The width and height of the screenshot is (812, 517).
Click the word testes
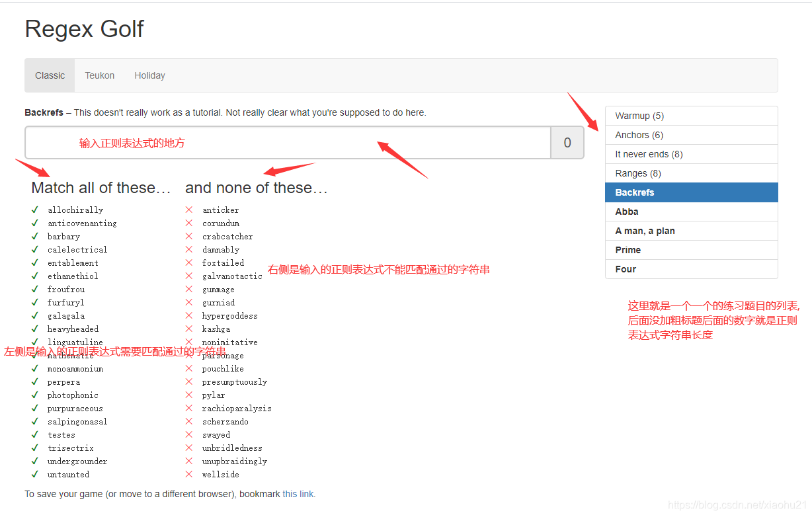pos(61,435)
